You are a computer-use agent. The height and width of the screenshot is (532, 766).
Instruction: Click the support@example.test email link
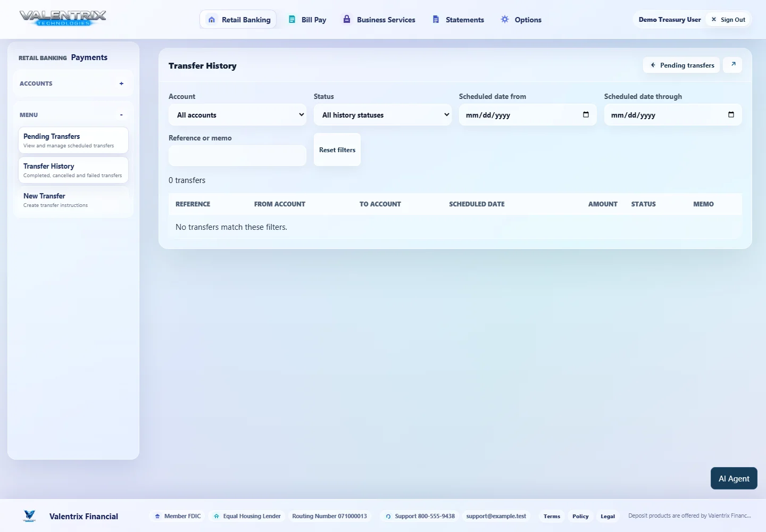pyautogui.click(x=496, y=516)
